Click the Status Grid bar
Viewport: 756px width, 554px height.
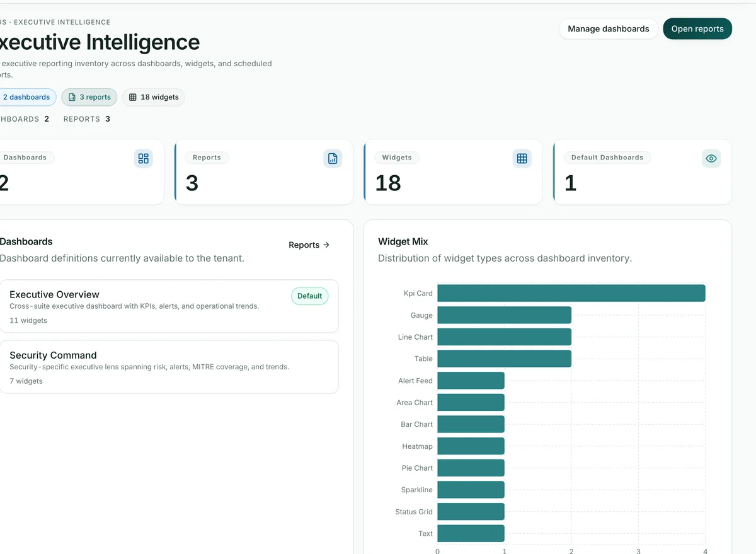[x=471, y=512]
